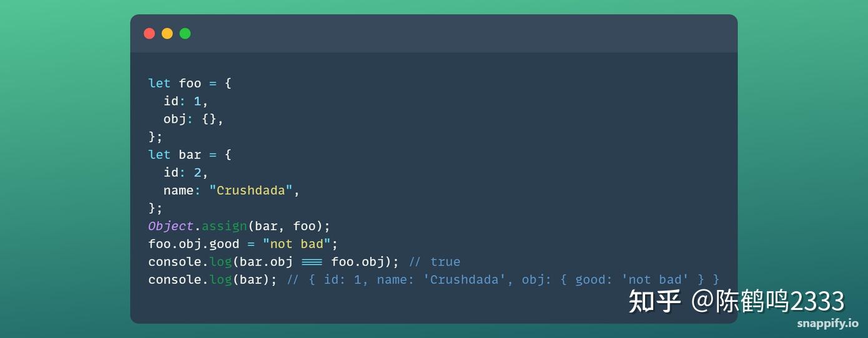Select the strict equality operator
Viewport: 868px width, 338px height.
[312, 262]
